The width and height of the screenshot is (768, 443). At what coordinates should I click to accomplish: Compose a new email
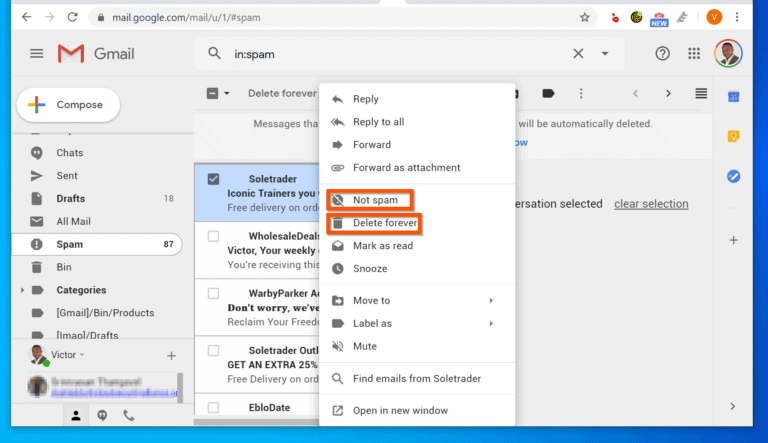68,105
